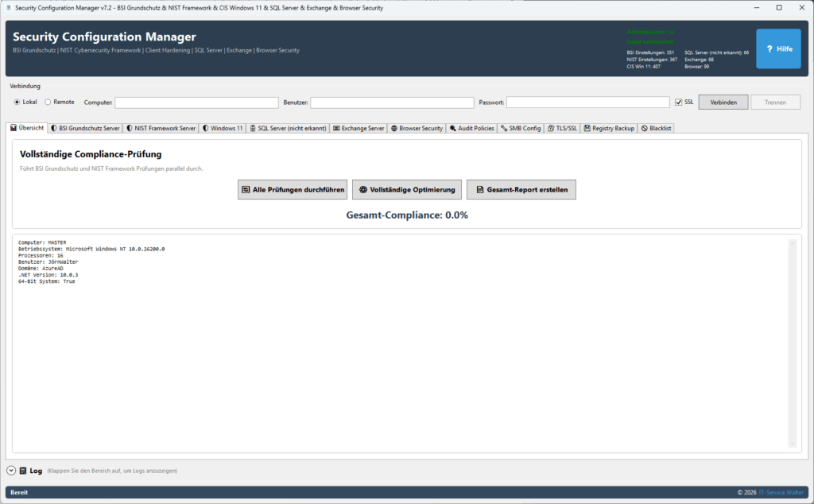Click the Alle Prüfungen durchführen button

tap(292, 189)
